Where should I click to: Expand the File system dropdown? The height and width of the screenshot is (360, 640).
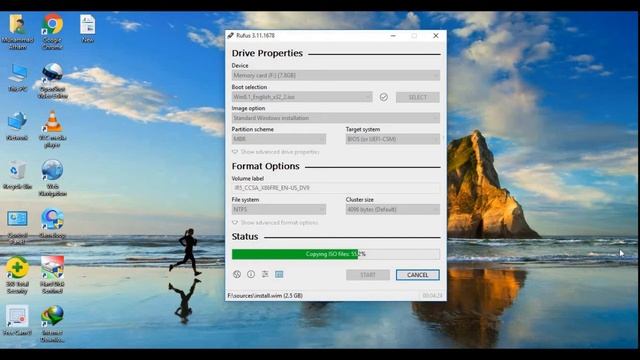[x=279, y=209]
